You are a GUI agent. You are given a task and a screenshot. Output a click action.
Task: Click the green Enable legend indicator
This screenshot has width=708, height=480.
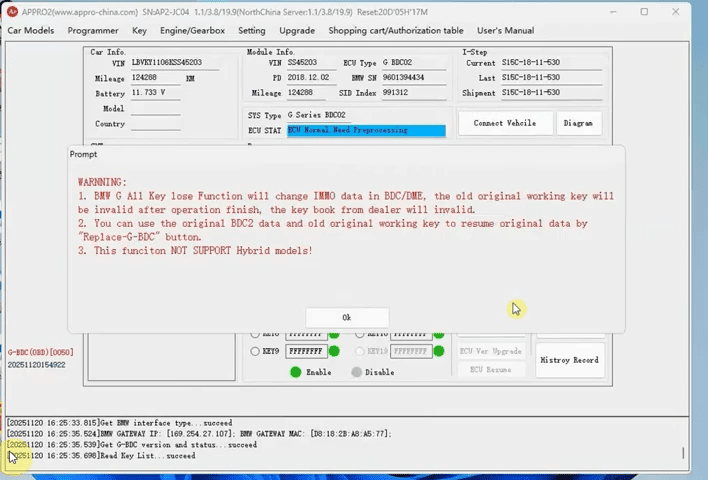296,372
